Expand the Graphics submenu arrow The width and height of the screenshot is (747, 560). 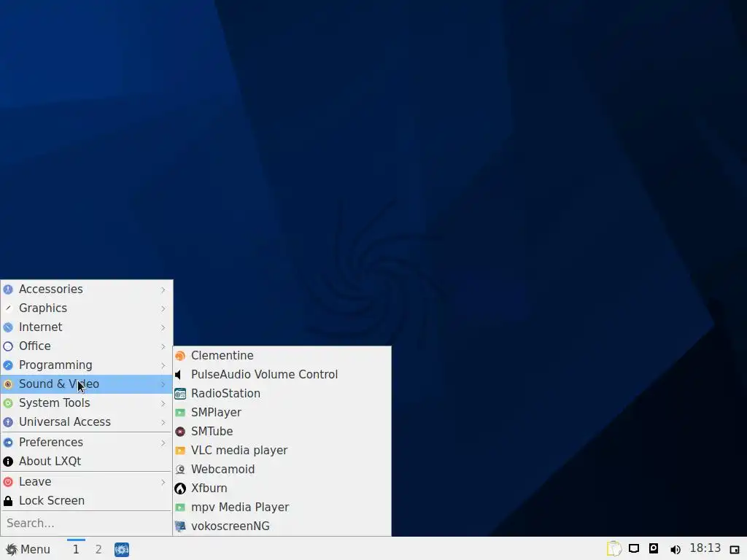pos(163,308)
